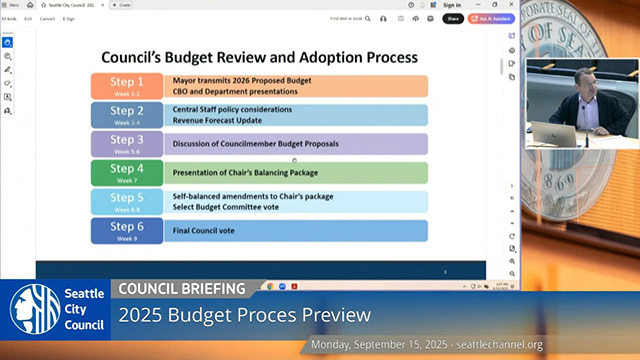Click the Create new tab button
The height and width of the screenshot is (360, 640).
[x=121, y=5]
